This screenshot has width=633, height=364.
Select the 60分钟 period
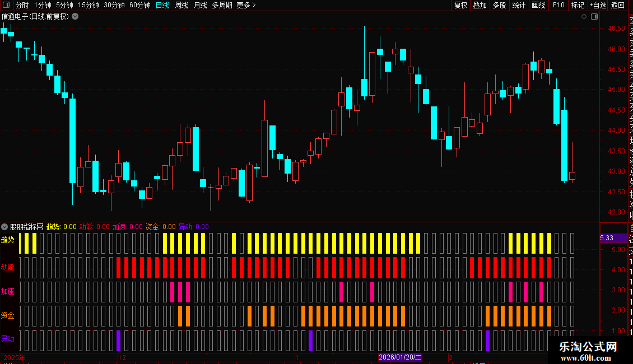point(140,5)
